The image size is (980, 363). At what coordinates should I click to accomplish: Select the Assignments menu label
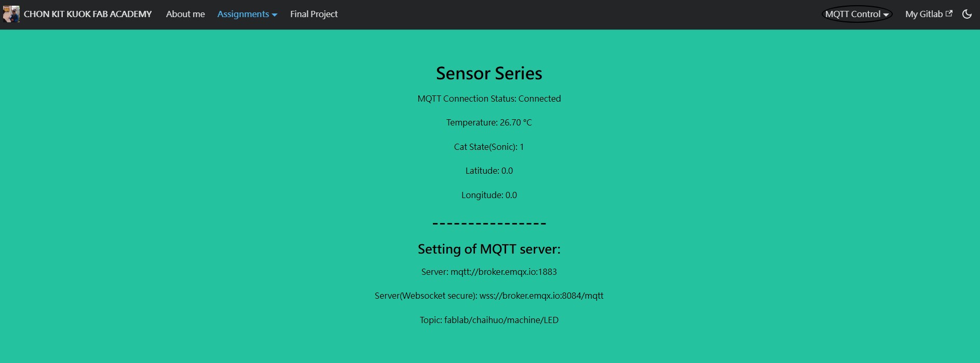(243, 14)
